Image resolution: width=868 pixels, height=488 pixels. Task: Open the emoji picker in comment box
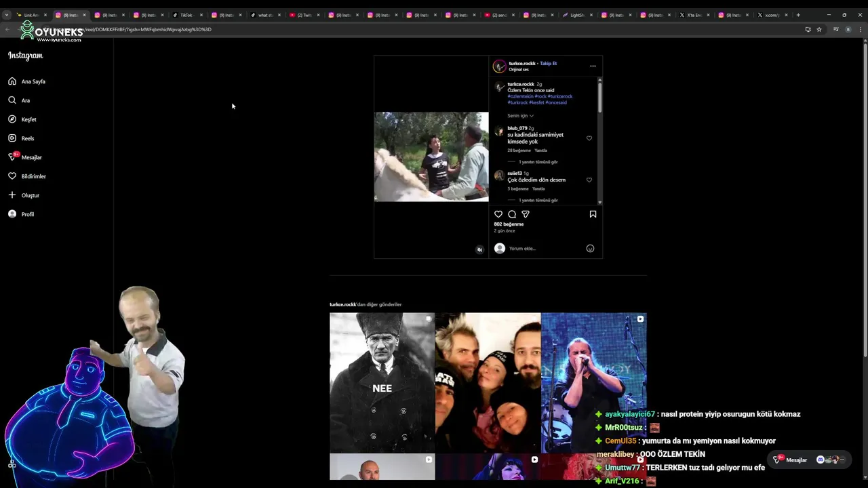[590, 248]
